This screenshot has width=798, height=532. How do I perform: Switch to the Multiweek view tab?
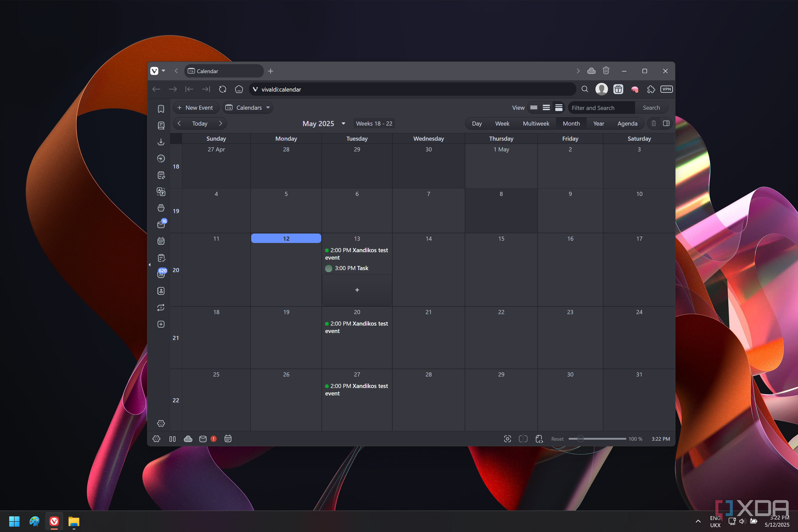[x=536, y=124]
